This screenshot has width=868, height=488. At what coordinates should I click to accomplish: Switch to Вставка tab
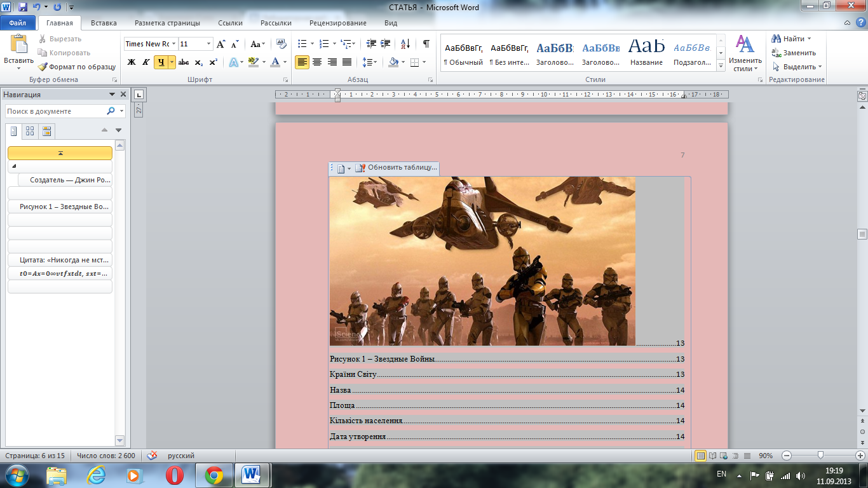coord(104,23)
